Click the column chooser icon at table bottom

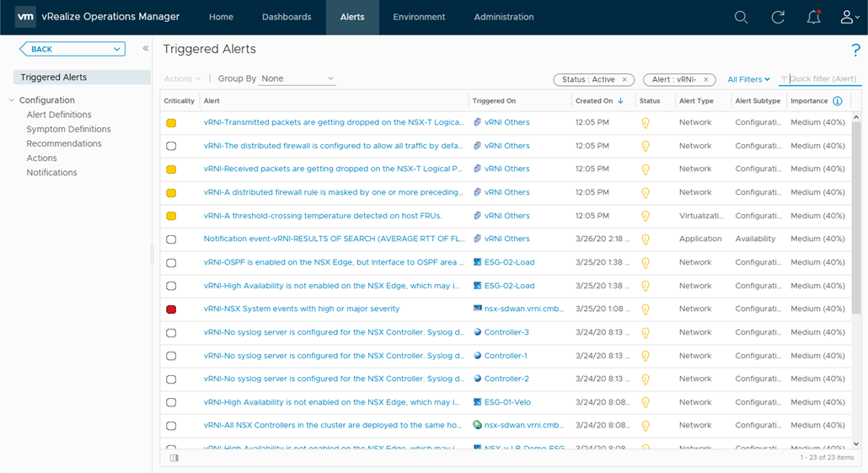click(x=174, y=458)
